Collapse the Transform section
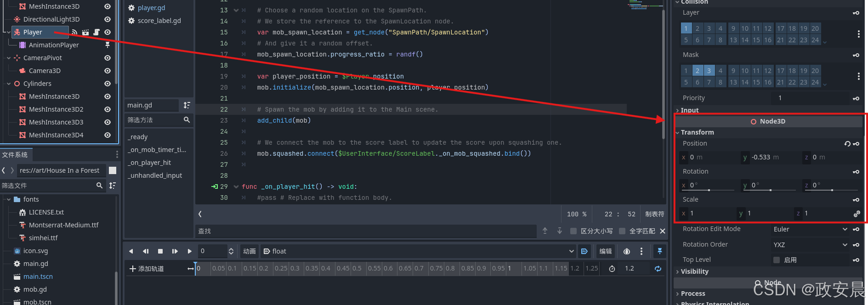 click(678, 132)
